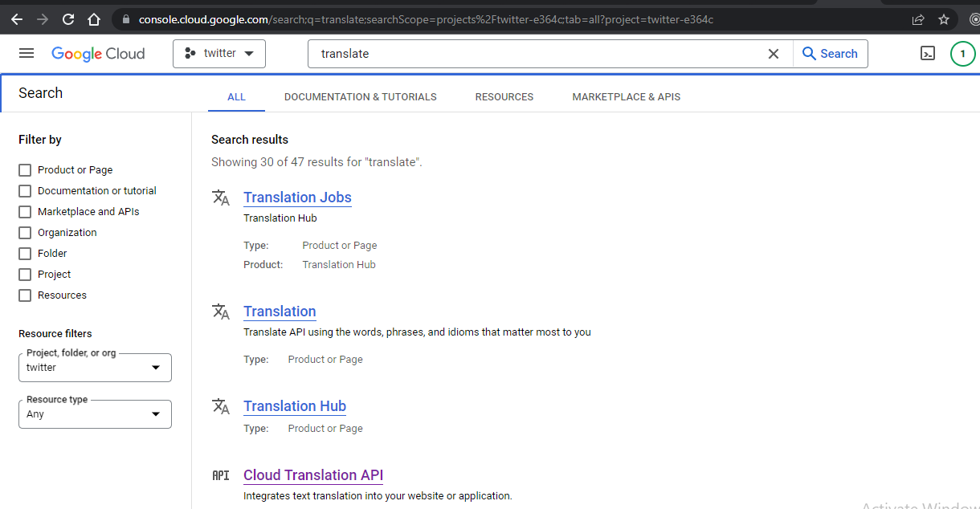Share this page via address bar icon
This screenshot has height=509, width=980.
tap(918, 19)
